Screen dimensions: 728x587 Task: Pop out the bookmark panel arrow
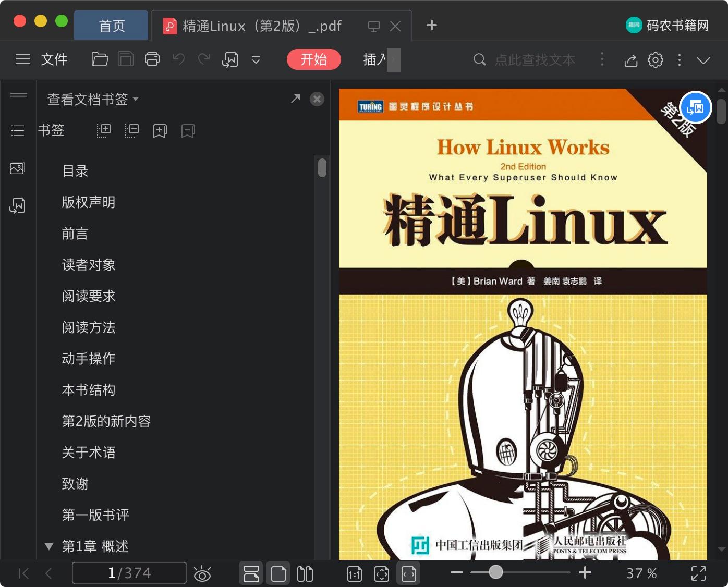296,99
